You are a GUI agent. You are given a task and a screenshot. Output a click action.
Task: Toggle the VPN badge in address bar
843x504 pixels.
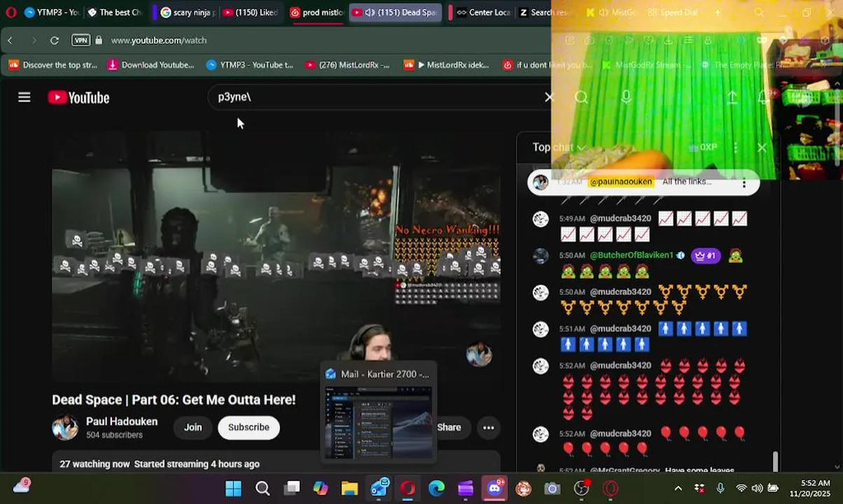coord(81,41)
